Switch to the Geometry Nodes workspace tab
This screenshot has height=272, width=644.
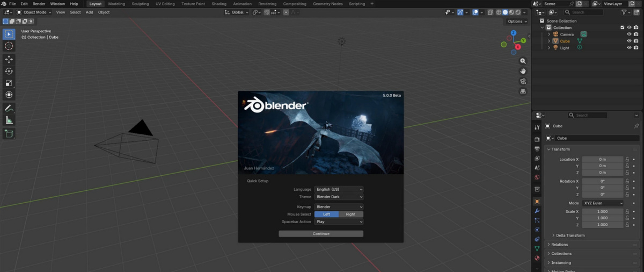pos(328,4)
